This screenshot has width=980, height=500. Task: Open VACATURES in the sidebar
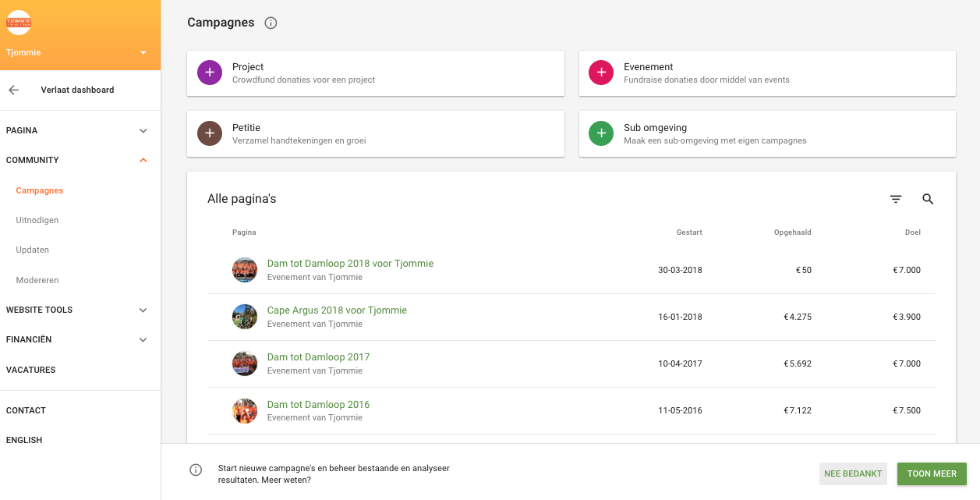click(31, 370)
